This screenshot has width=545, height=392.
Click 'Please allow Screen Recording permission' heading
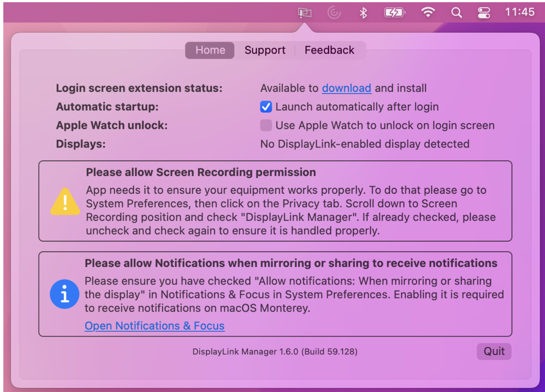click(x=201, y=172)
